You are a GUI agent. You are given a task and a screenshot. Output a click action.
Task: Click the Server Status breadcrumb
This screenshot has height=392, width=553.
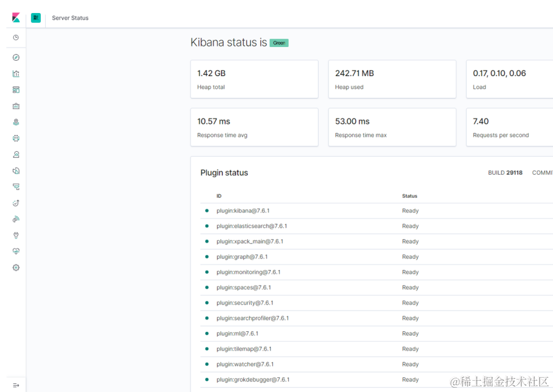click(x=70, y=18)
